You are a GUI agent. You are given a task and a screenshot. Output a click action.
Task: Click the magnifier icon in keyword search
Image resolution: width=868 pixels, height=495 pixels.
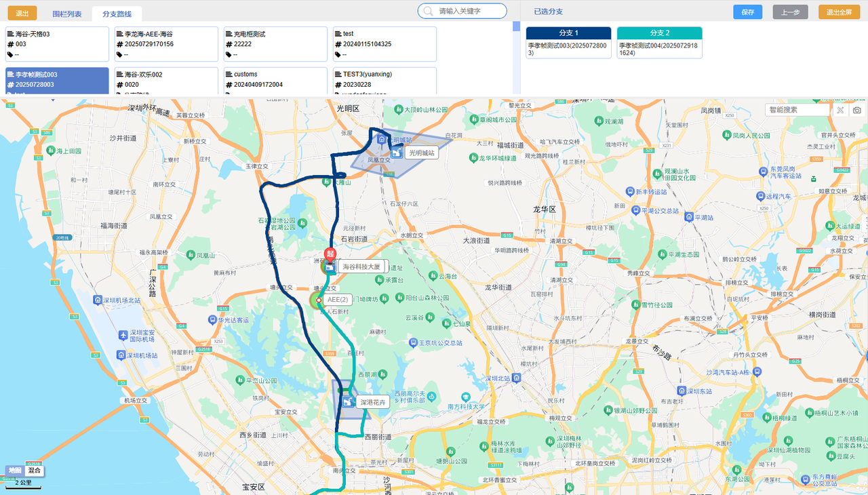429,11
